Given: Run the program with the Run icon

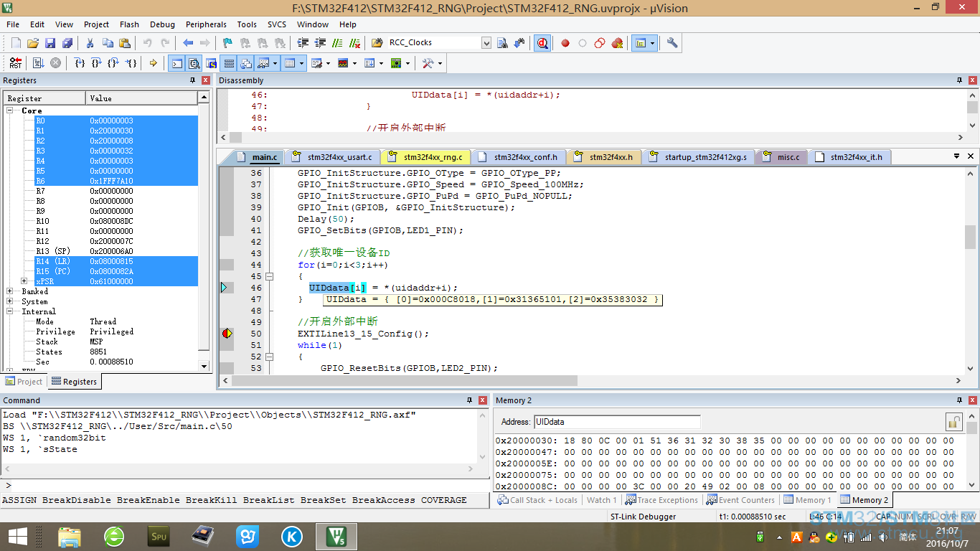Looking at the screenshot, I should coord(39,63).
